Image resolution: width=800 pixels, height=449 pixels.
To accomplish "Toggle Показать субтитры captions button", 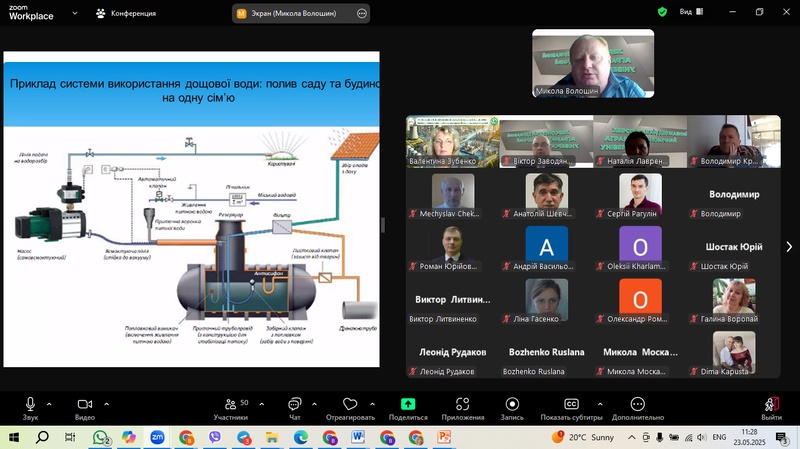I will click(x=572, y=404).
